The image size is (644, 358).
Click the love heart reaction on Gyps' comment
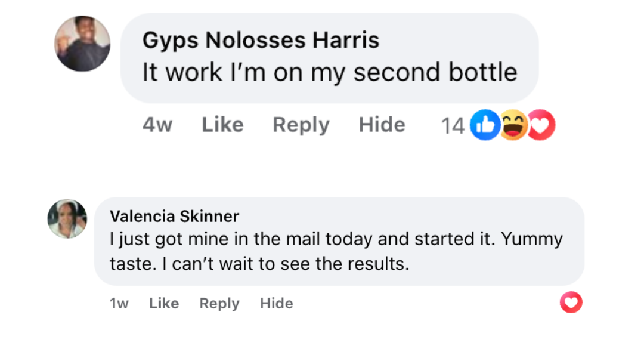(541, 125)
